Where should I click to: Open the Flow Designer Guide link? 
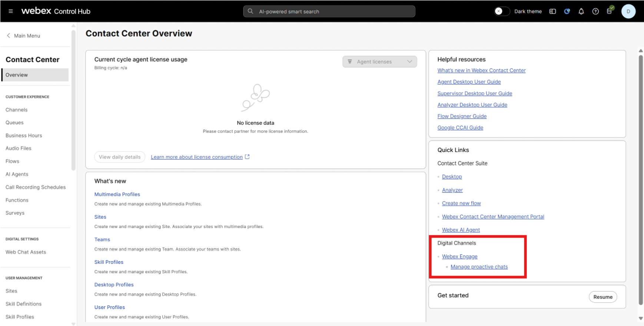[462, 116]
